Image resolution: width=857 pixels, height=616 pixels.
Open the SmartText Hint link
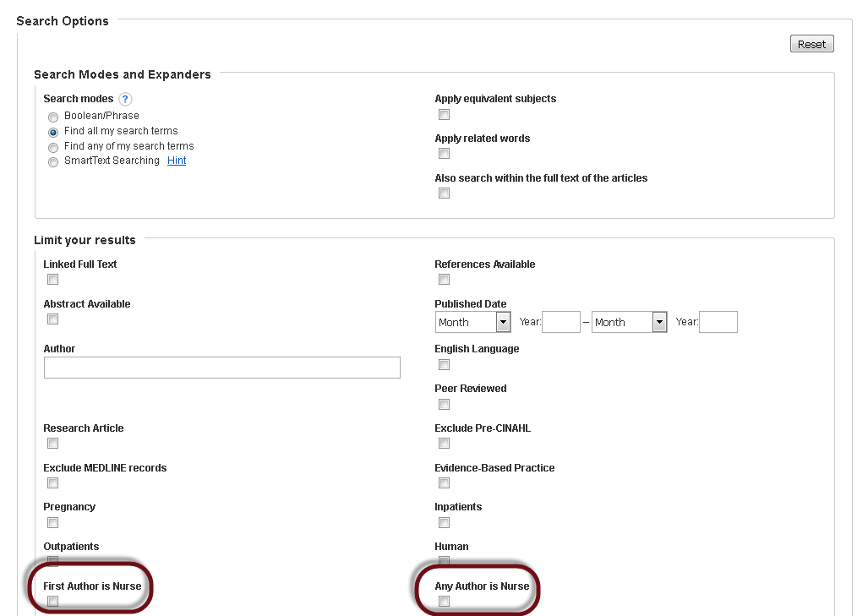[x=177, y=161]
